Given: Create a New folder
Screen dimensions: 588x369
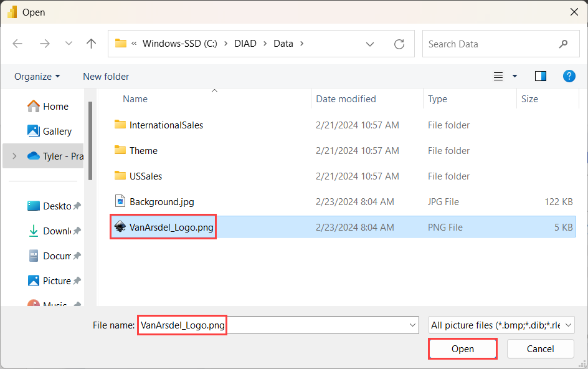Looking at the screenshot, I should click(106, 77).
